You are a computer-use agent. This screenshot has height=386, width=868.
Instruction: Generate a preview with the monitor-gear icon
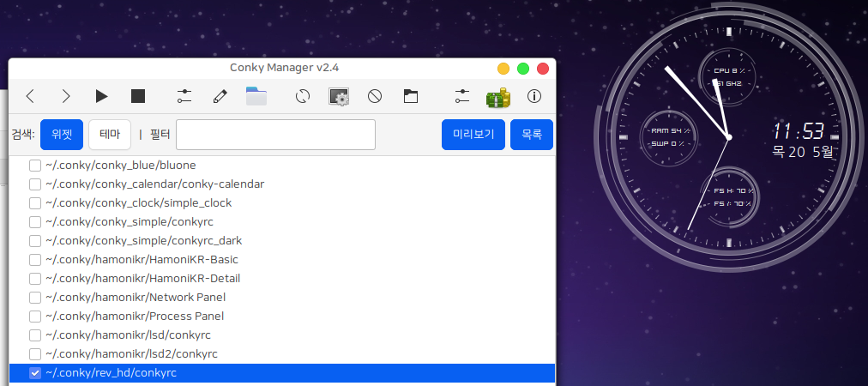[x=339, y=96]
